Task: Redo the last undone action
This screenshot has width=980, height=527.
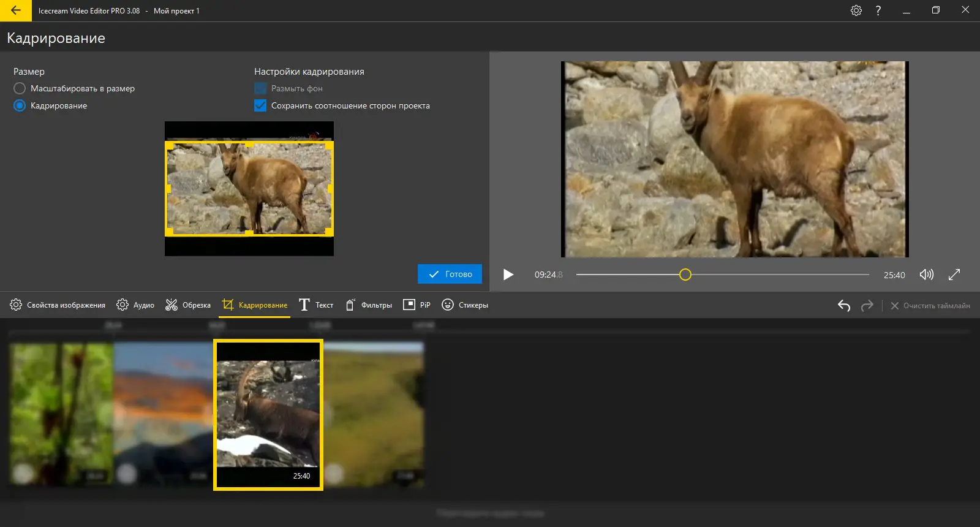Action: click(867, 305)
